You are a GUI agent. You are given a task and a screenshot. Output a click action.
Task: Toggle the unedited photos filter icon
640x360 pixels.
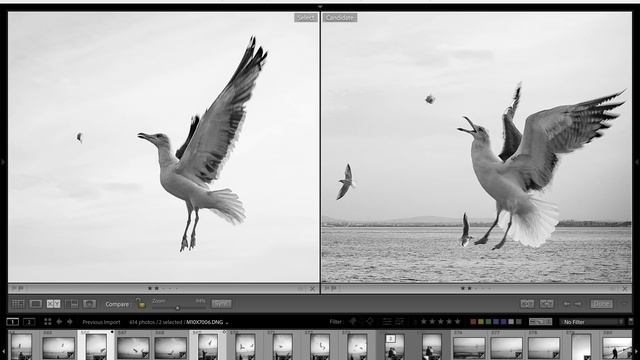pyautogui.click(x=400, y=322)
